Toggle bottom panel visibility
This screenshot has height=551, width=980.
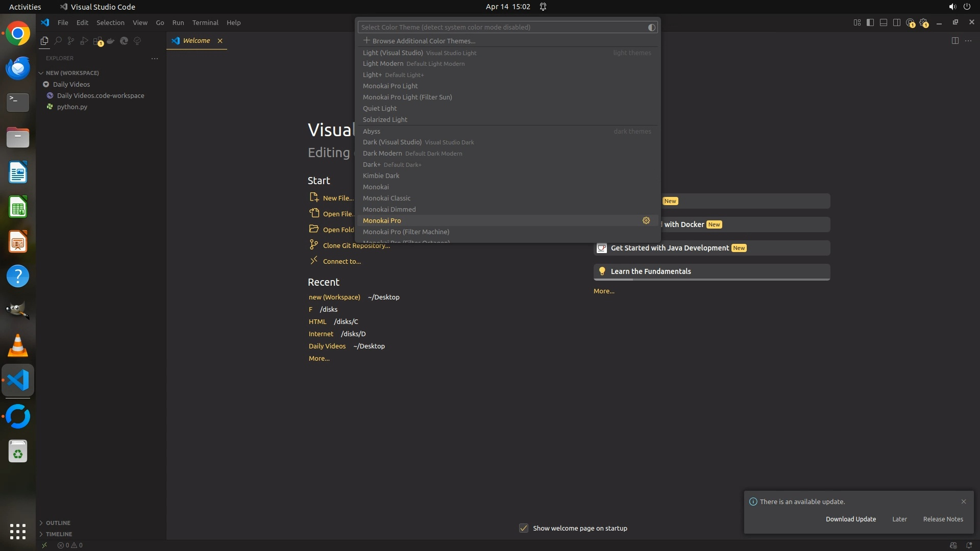[x=884, y=22]
